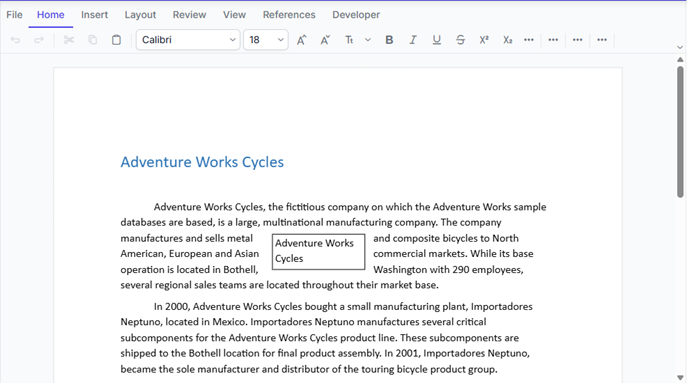Open the second overflow ellipsis group

pyautogui.click(x=553, y=40)
